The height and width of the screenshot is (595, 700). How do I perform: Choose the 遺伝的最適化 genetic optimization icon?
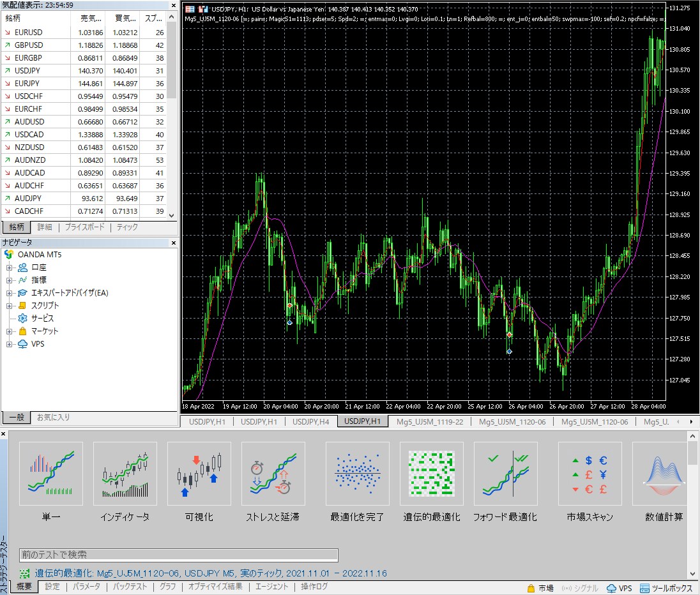tap(432, 474)
